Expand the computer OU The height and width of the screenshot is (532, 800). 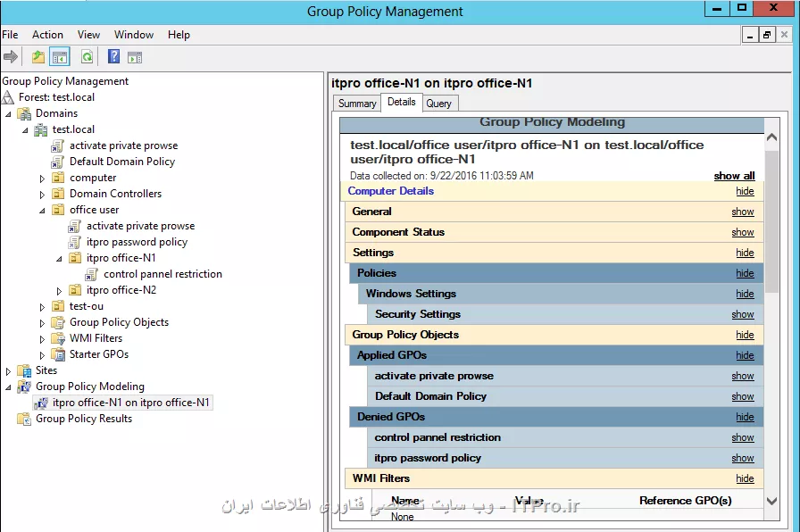tap(42, 179)
